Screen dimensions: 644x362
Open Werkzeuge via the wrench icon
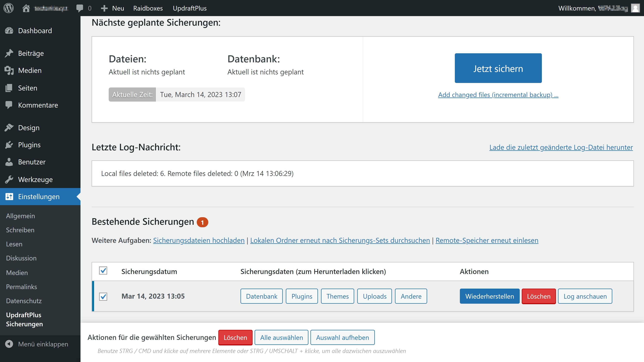coord(9,179)
